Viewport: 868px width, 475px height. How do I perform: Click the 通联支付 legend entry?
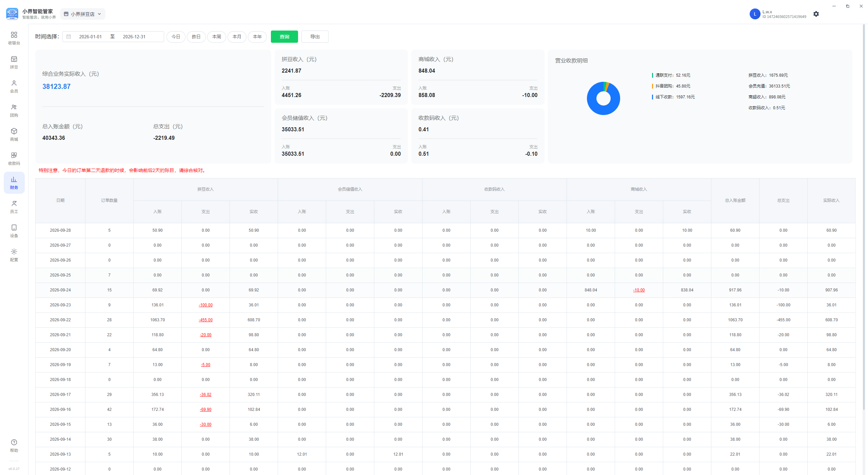(x=671, y=75)
